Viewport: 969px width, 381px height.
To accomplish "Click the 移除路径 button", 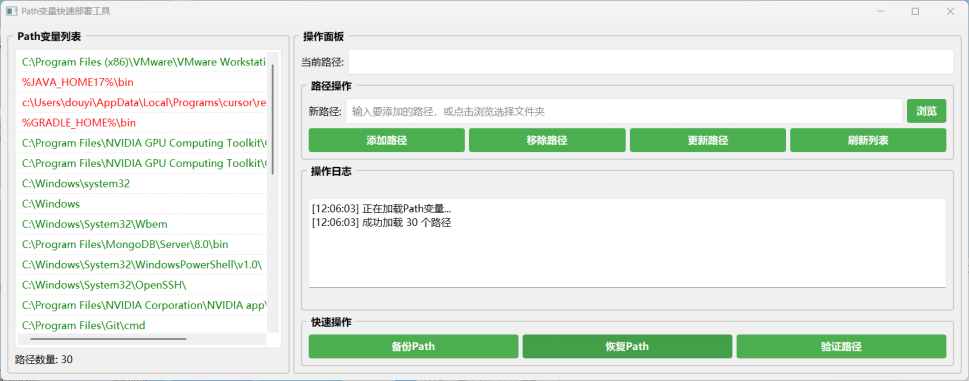I will (547, 140).
